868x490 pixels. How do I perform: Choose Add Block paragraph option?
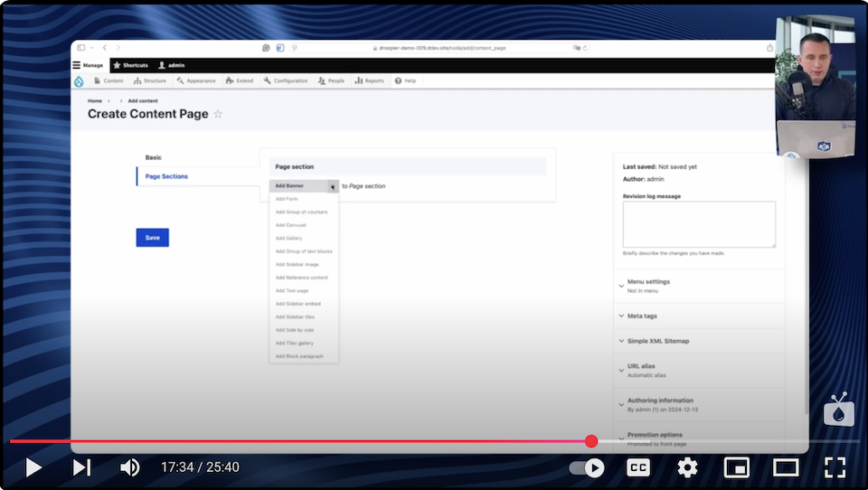(x=299, y=356)
